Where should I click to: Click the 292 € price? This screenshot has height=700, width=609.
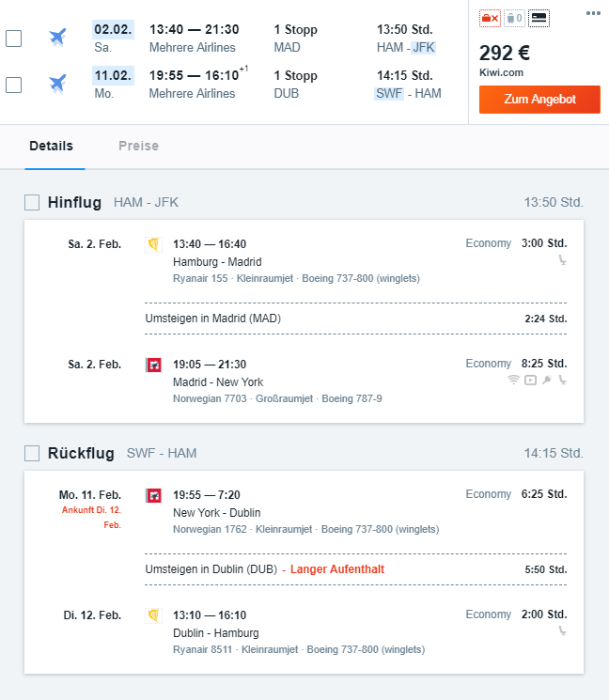(505, 53)
